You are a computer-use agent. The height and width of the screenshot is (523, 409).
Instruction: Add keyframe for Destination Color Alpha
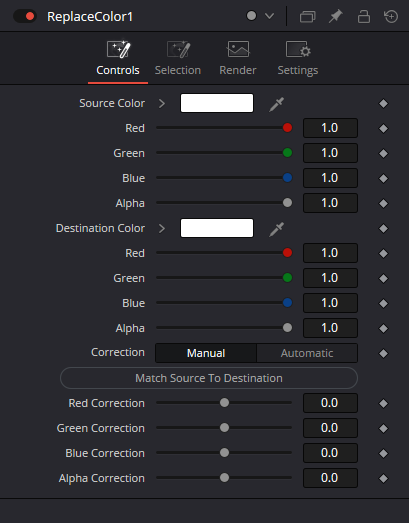[383, 329]
